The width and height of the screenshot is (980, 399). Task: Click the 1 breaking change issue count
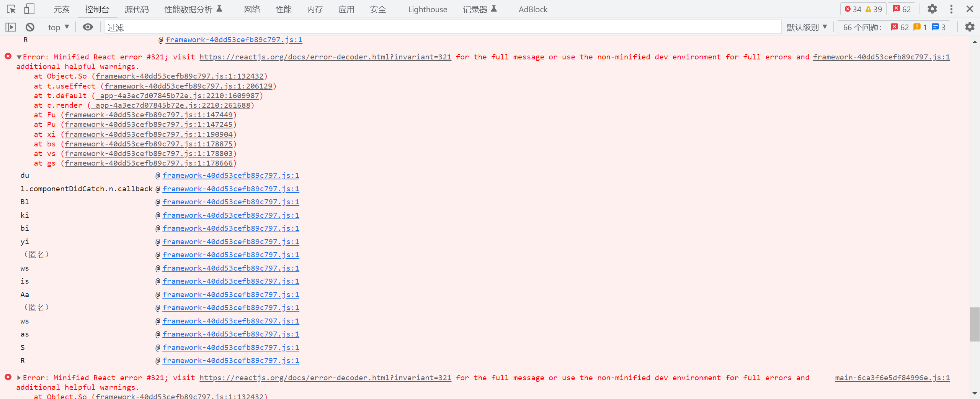coord(920,27)
